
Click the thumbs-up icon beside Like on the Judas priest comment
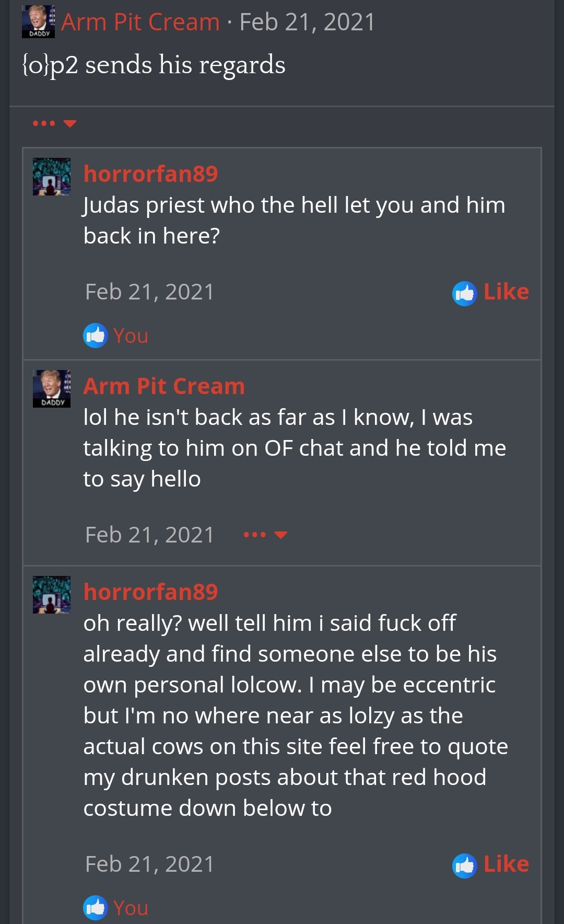[464, 293]
